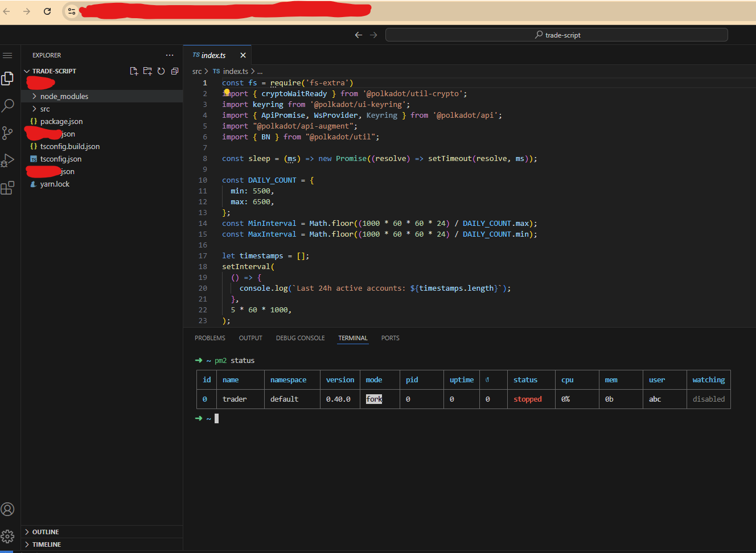Open tsconfig.json file

coord(61,159)
